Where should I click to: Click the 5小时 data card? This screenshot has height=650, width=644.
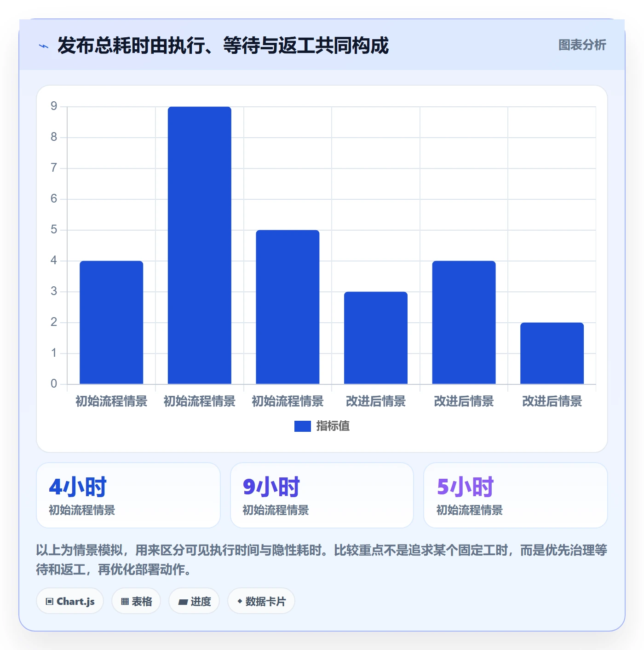coord(516,495)
